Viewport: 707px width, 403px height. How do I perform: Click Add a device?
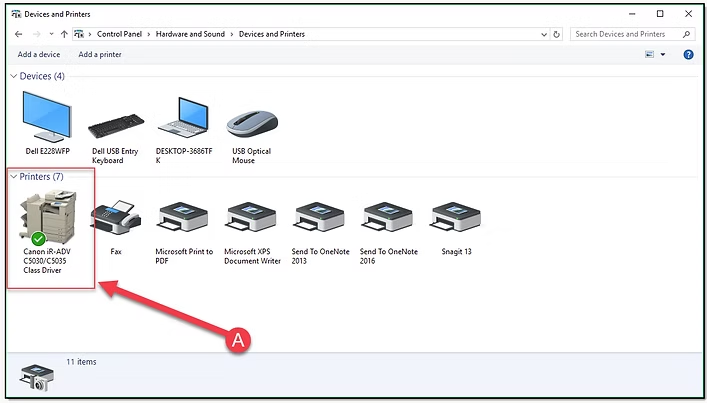click(x=39, y=54)
